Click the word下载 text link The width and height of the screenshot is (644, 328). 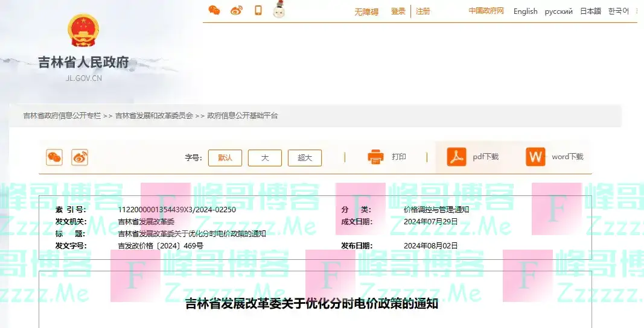(x=567, y=157)
